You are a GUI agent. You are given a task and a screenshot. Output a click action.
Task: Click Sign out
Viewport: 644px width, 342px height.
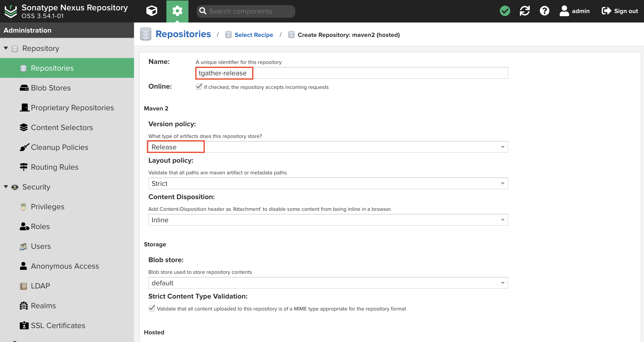620,11
